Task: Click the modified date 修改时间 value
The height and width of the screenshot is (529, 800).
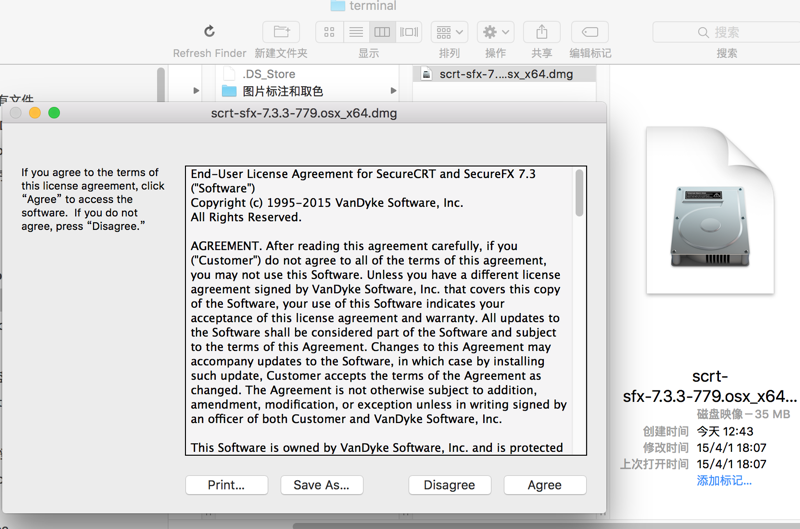Action: [x=731, y=448]
